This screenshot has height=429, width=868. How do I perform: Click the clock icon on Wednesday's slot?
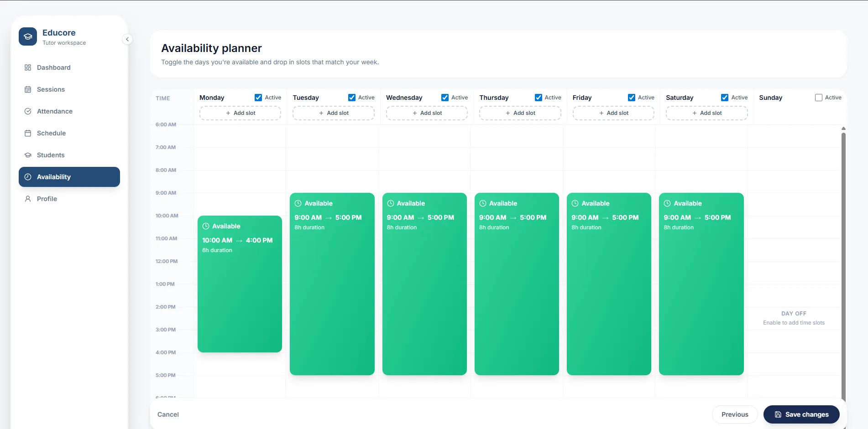(391, 203)
